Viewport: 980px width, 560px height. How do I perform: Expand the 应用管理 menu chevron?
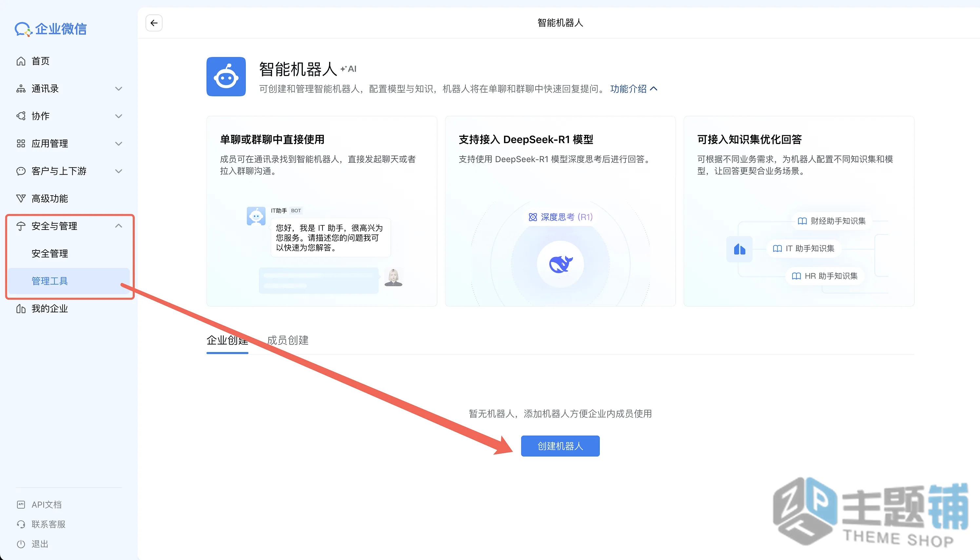119,144
